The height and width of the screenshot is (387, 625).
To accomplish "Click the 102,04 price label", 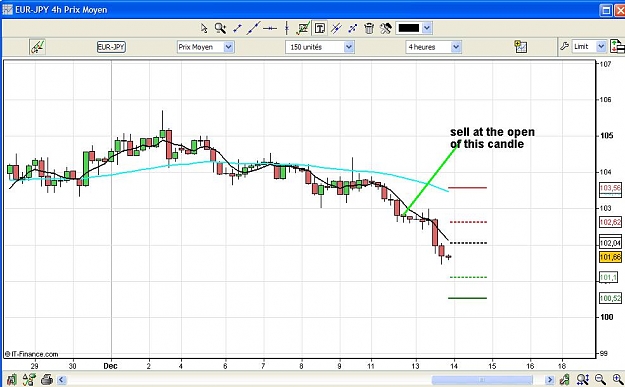I will [x=610, y=243].
